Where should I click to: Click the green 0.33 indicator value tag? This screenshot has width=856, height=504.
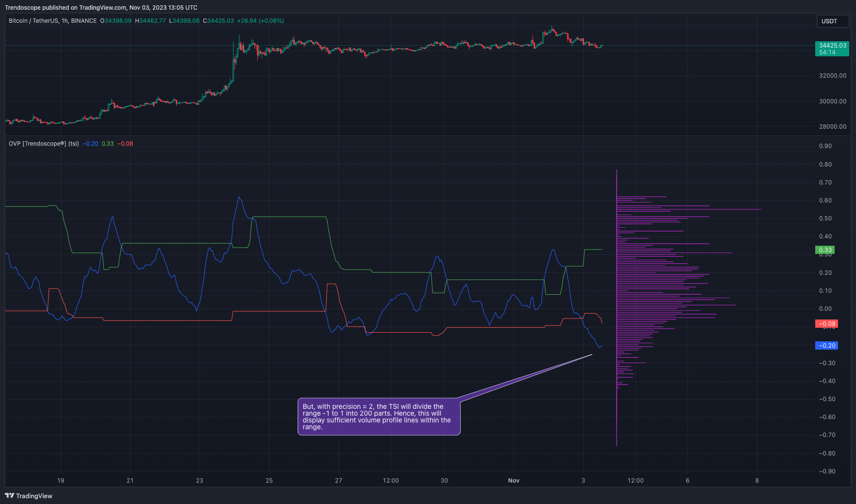[x=825, y=250]
